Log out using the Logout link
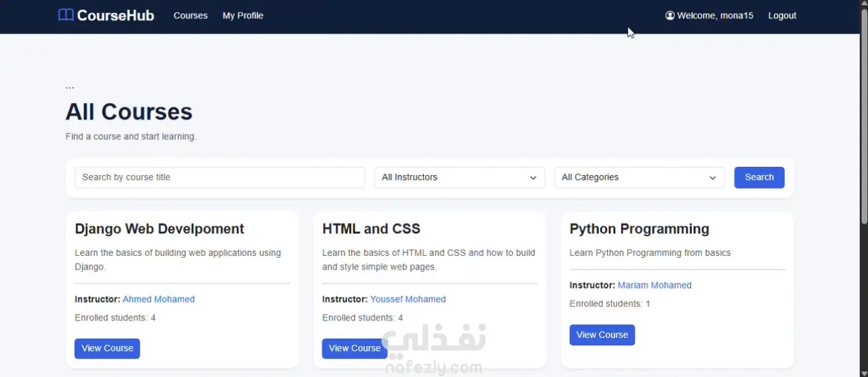The width and height of the screenshot is (868, 377). pyautogui.click(x=782, y=15)
